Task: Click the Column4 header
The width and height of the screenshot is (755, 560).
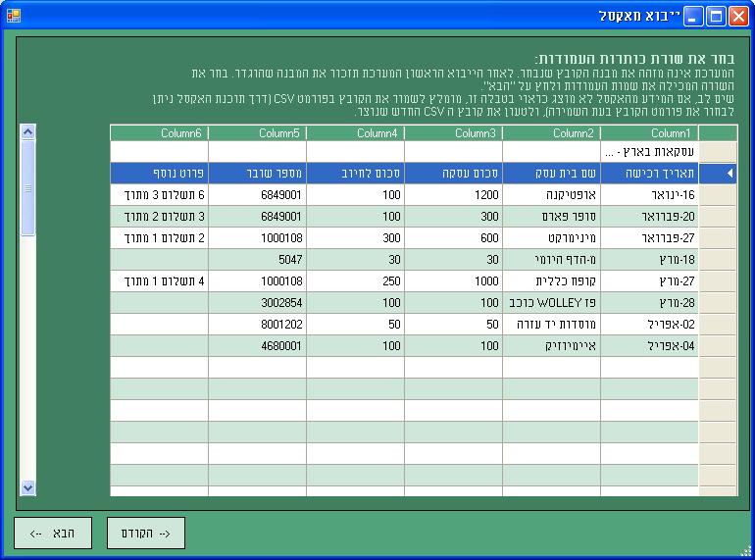Action: [x=355, y=133]
